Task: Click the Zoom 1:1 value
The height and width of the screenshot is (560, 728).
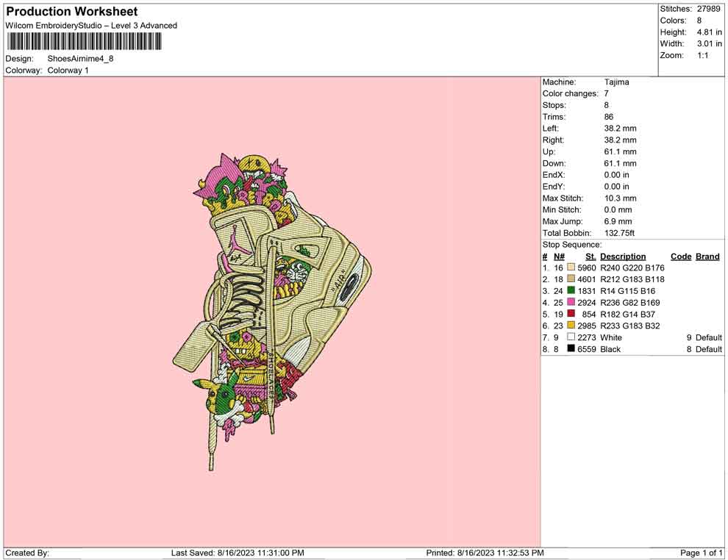Action: click(702, 55)
